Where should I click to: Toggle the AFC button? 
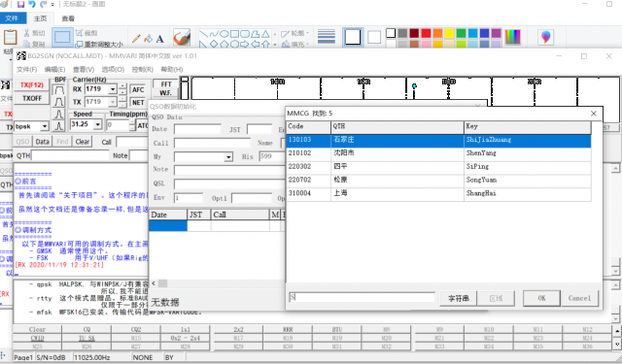[x=138, y=90]
